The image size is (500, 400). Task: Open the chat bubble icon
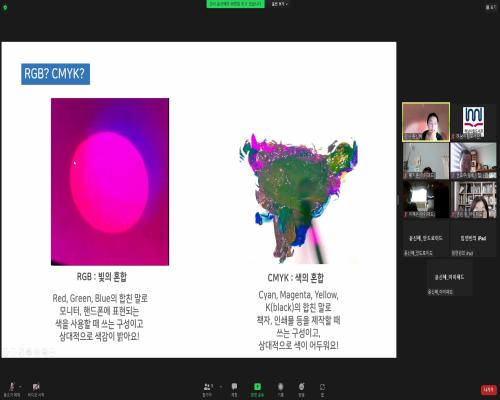pos(234,386)
